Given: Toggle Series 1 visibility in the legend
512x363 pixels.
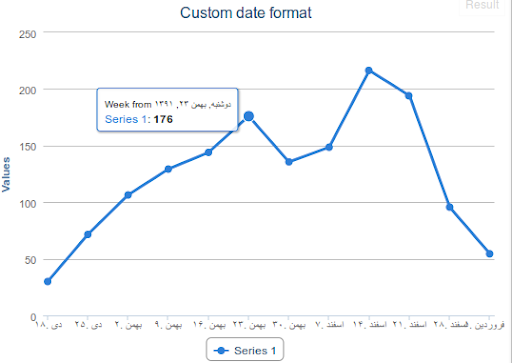Looking at the screenshot, I should (x=245, y=351).
